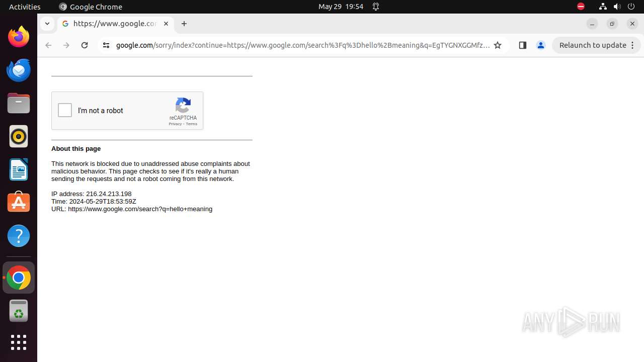Image resolution: width=644 pixels, height=362 pixels.
Task: Open a new tab
Action: tap(184, 24)
